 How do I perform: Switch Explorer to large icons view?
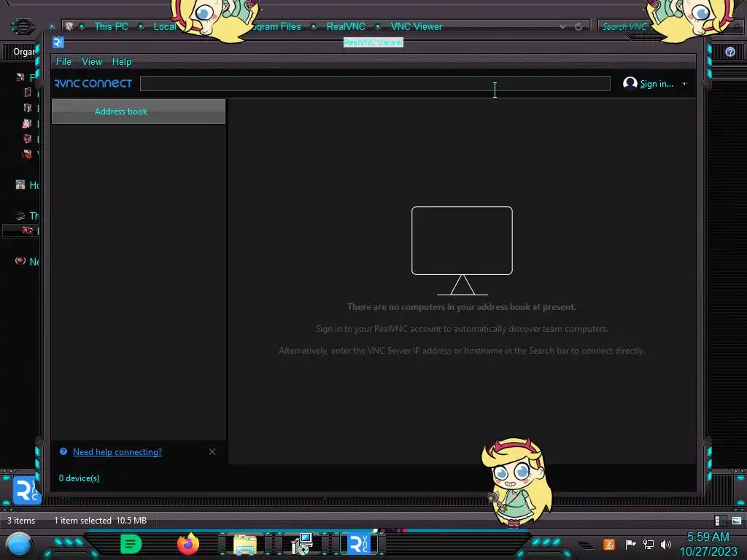737,521
